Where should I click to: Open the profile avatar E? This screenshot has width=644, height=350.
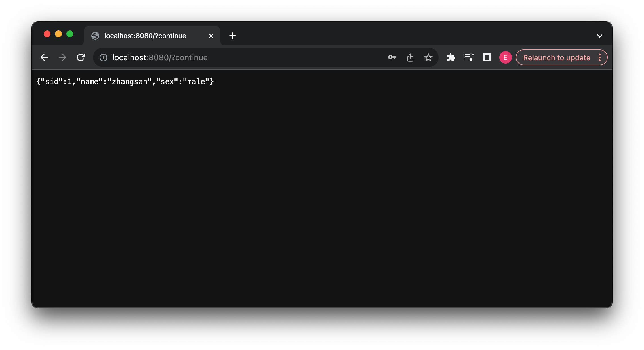(x=505, y=57)
